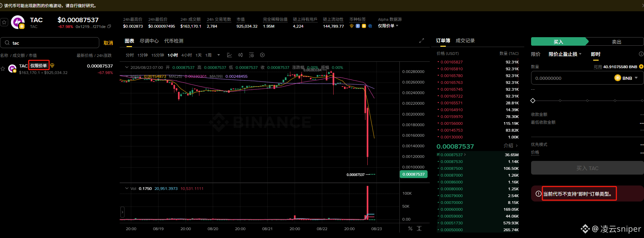Switch to 代币检测 tab
This screenshot has height=238, width=644.
(x=174, y=41)
